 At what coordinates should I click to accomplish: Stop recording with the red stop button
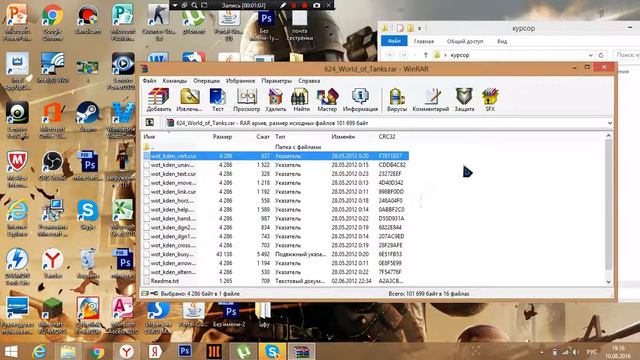point(304,5)
